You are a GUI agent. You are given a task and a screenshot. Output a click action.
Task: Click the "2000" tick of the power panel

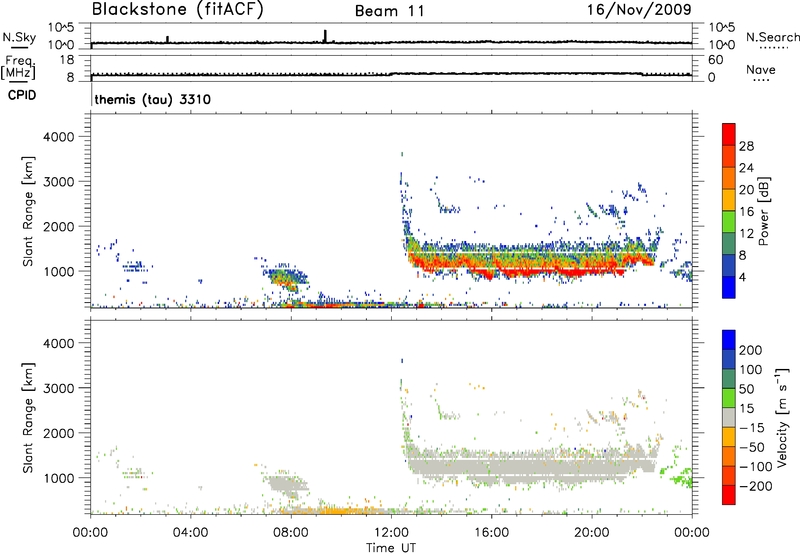coord(59,226)
